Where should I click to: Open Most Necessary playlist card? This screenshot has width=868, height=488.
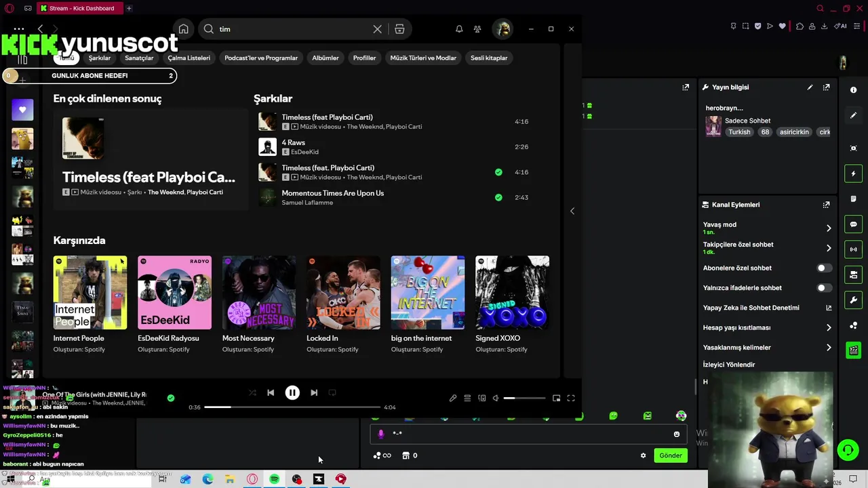pyautogui.click(x=259, y=304)
